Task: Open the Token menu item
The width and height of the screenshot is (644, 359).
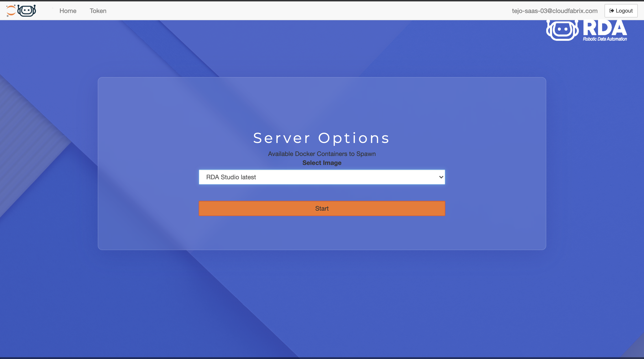Action: click(98, 11)
